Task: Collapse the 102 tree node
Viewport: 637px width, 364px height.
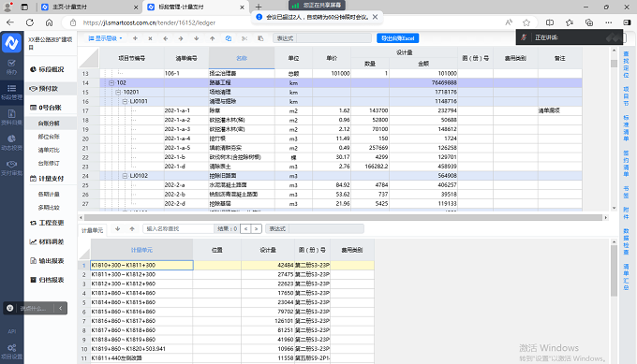Action: 111,82
